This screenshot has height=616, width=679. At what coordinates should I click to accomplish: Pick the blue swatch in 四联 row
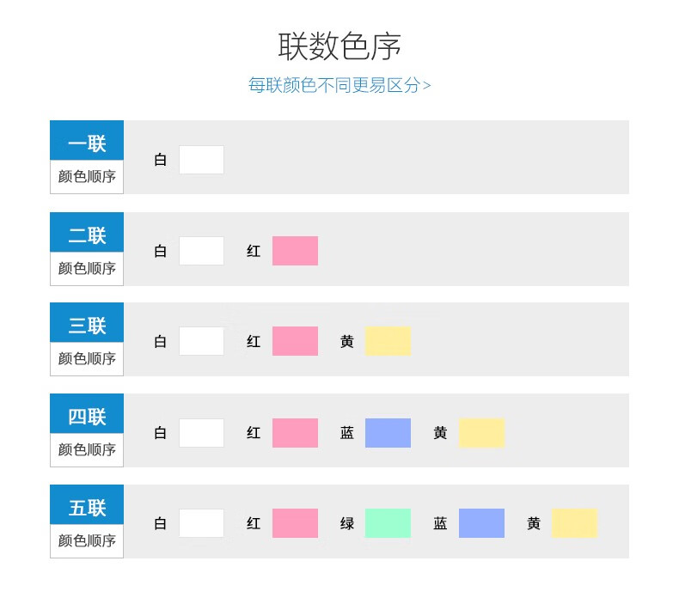388,433
